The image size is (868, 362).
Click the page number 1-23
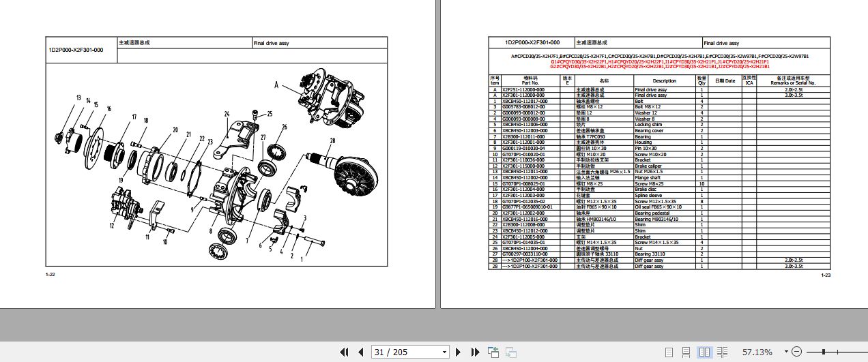click(x=824, y=275)
